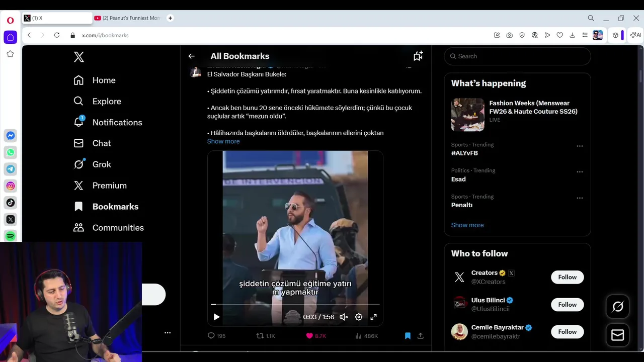Viewport: 644px width, 362px height.
Task: View the 486K analytics icon
Action: pyautogui.click(x=366, y=336)
